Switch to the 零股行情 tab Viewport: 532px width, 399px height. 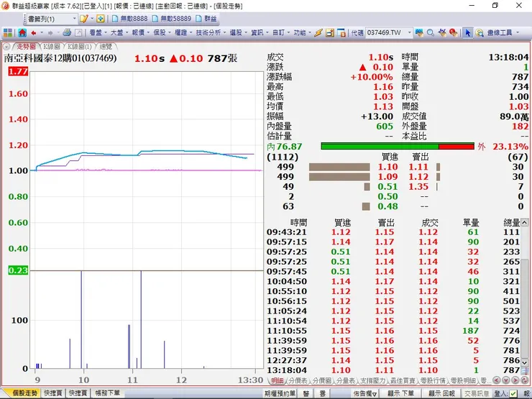tap(432, 381)
